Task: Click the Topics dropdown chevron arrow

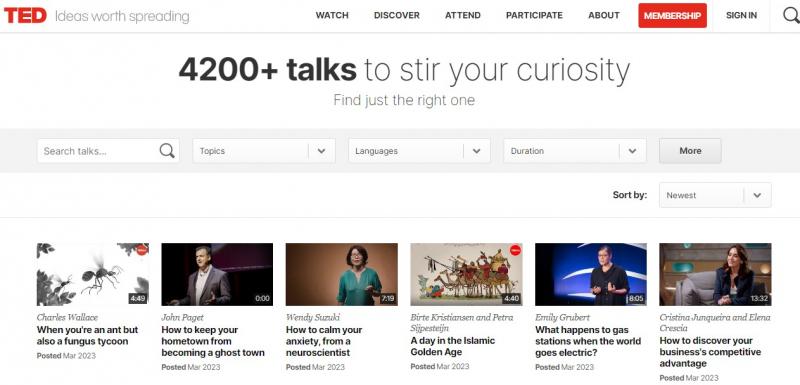Action: point(321,151)
